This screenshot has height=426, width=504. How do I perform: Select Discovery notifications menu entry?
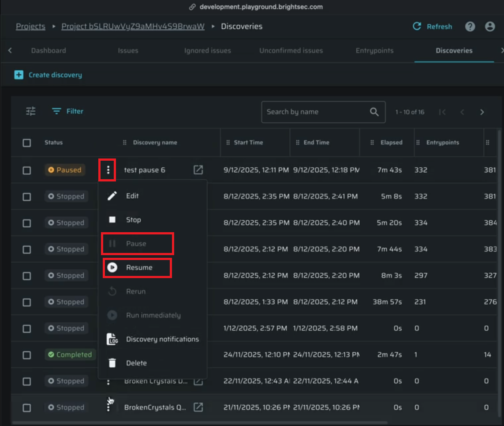coord(153,339)
